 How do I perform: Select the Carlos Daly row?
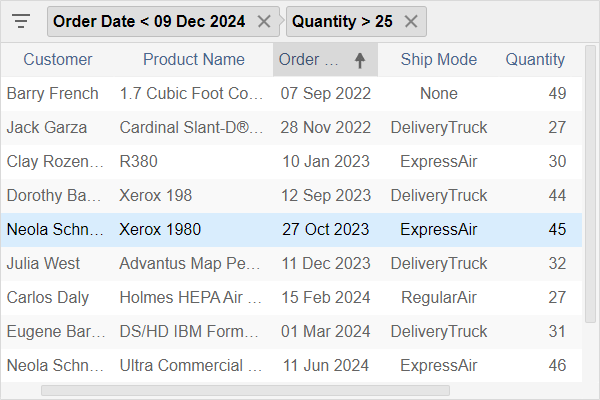pyautogui.click(x=292, y=298)
